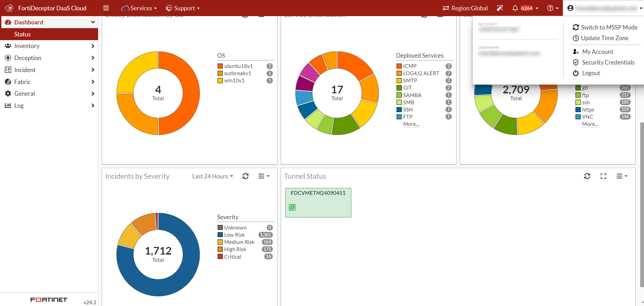The width and height of the screenshot is (644, 306).
Task: Click the magic wand icon in the top bar
Action: click(x=500, y=8)
